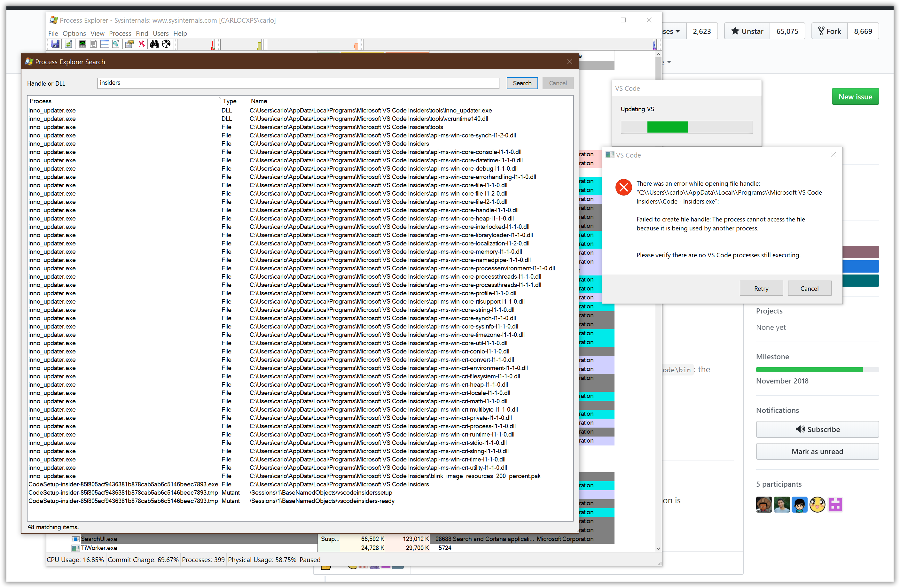Screen dimensions: 900x588
Task: Click the Updating VS progress bar
Action: click(x=686, y=128)
